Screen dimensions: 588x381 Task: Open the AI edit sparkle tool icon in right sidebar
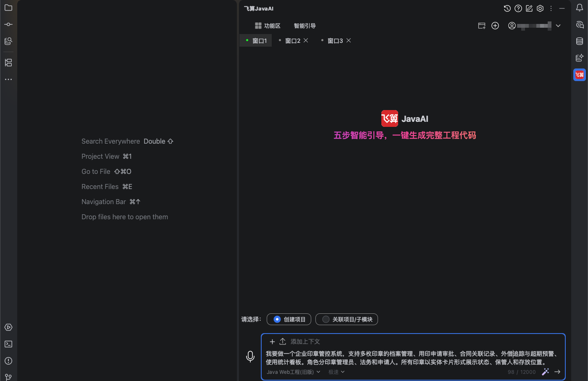tap(580, 58)
